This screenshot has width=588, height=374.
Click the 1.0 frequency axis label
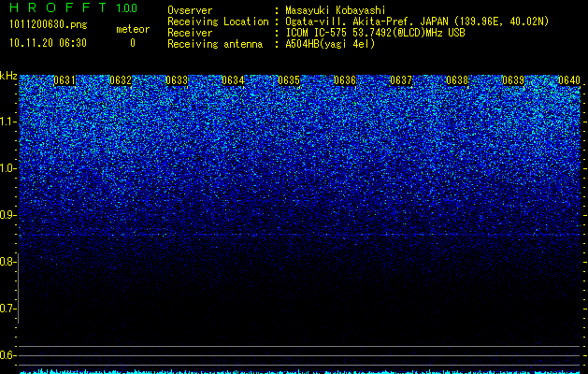tap(7, 168)
